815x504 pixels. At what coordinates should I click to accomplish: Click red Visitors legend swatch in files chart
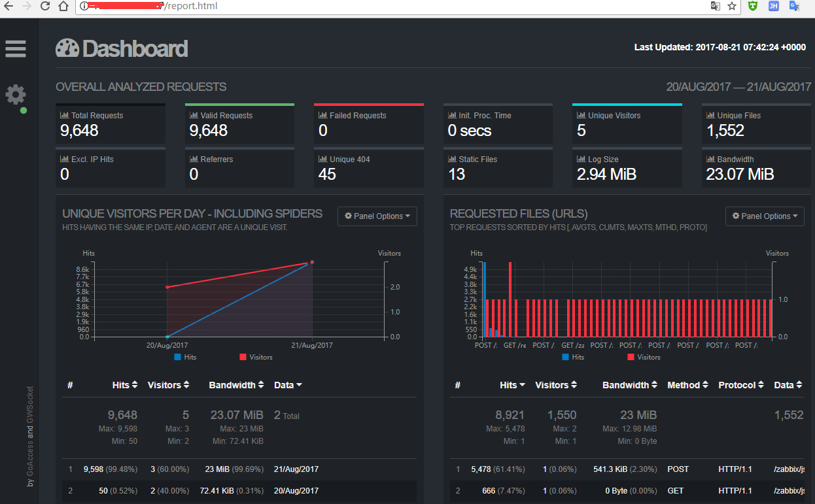pos(631,357)
